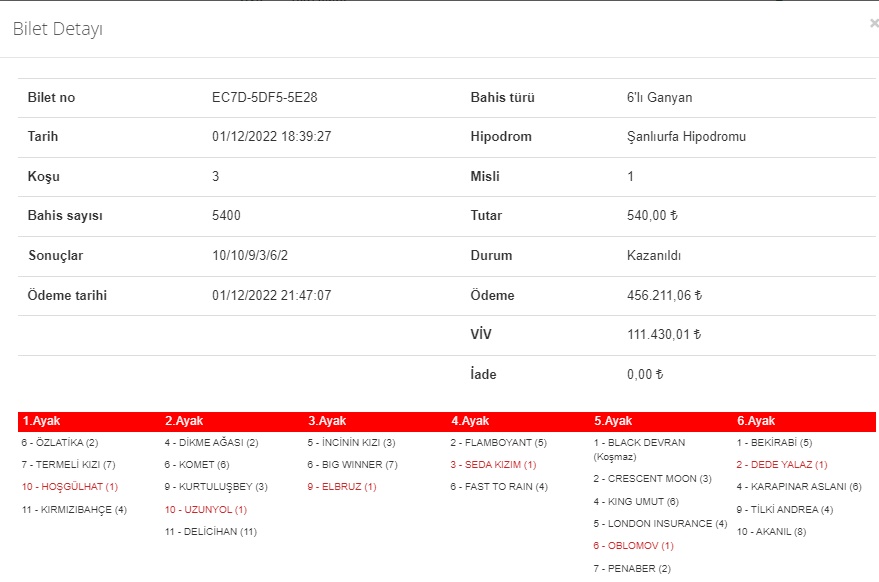Select winning horse 10 - UZUNYOL

click(205, 509)
